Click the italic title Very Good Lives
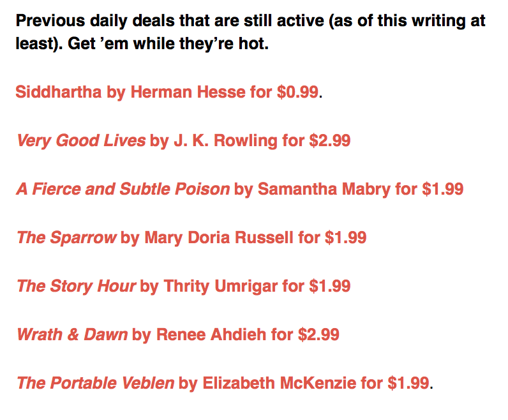The height and width of the screenshot is (420, 508). point(81,140)
